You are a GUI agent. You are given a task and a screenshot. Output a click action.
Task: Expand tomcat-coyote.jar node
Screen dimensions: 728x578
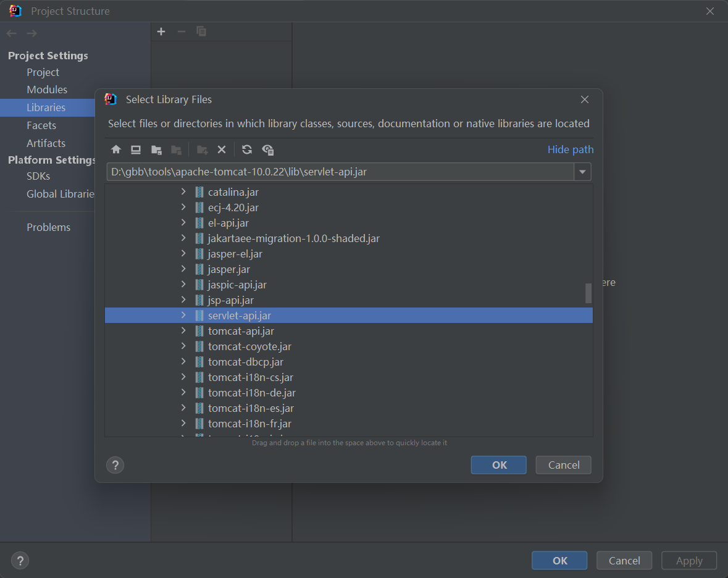click(183, 346)
